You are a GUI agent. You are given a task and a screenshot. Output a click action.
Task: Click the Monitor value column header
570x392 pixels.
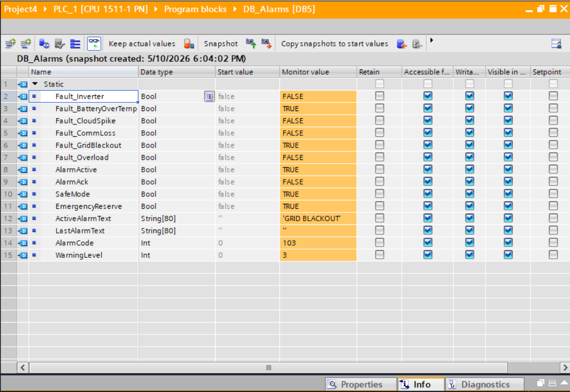tap(318, 72)
